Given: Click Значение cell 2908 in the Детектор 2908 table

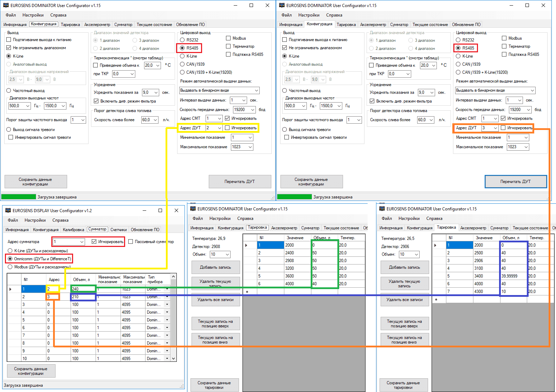Looking at the screenshot, I should 298,261.
